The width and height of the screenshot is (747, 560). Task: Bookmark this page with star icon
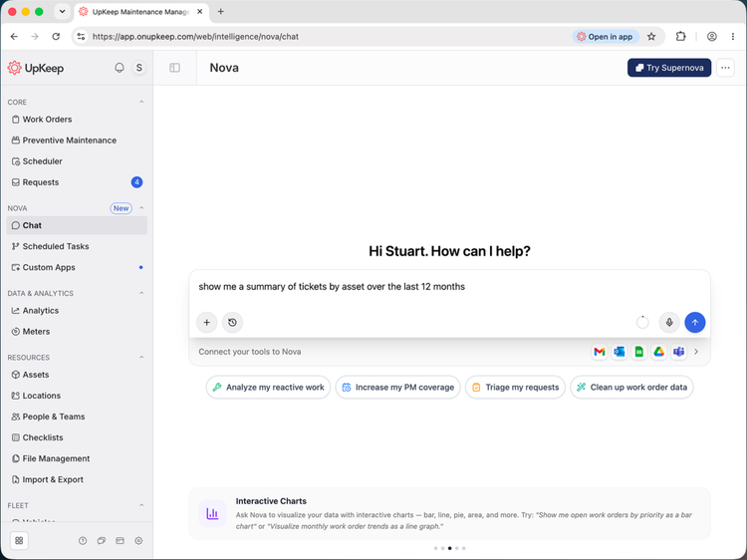point(651,37)
